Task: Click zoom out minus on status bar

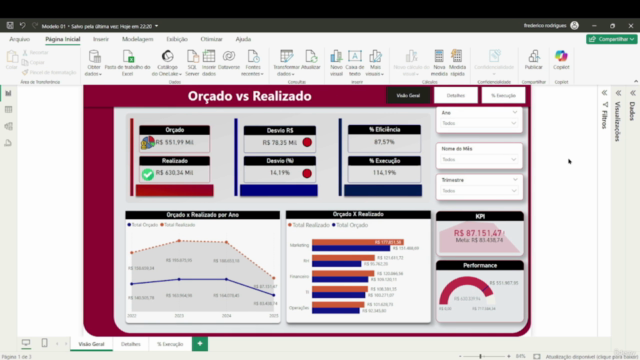Action: click(460, 356)
